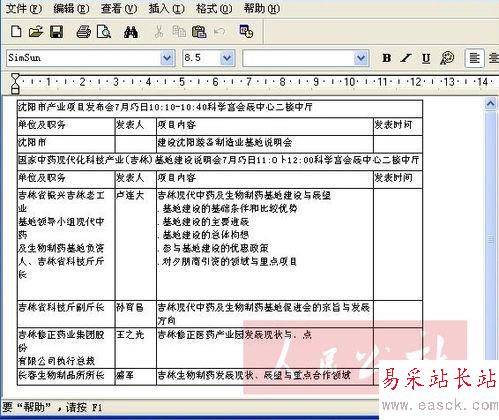Image resolution: width=499 pixels, height=420 pixels.
Task: Print the document using the printer icon
Action: tap(83, 32)
